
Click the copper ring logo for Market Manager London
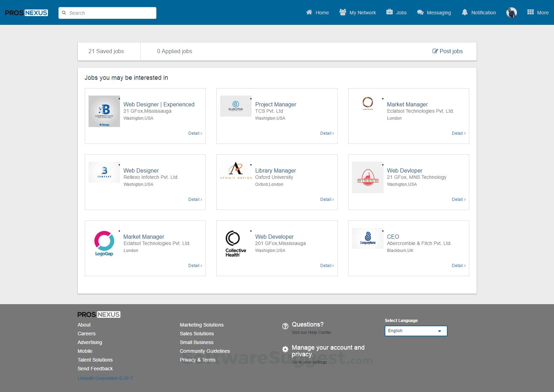point(368,104)
